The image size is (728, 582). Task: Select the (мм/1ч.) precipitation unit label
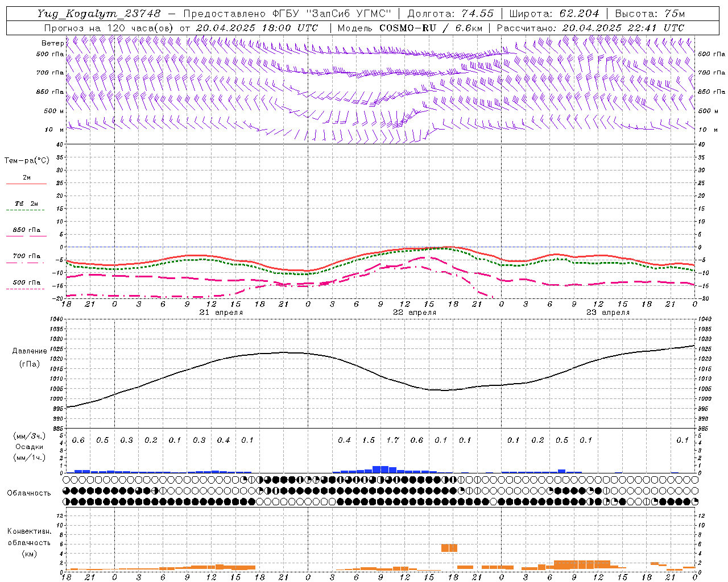pyautogui.click(x=28, y=458)
